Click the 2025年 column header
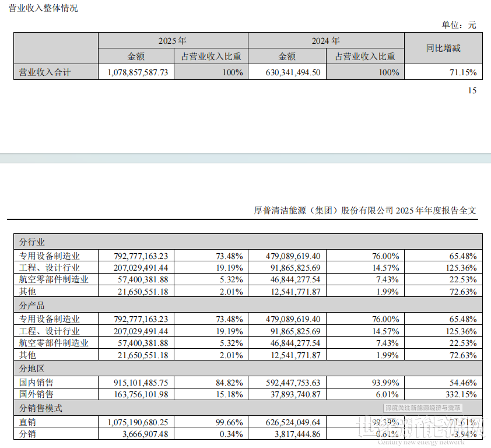 pos(173,41)
